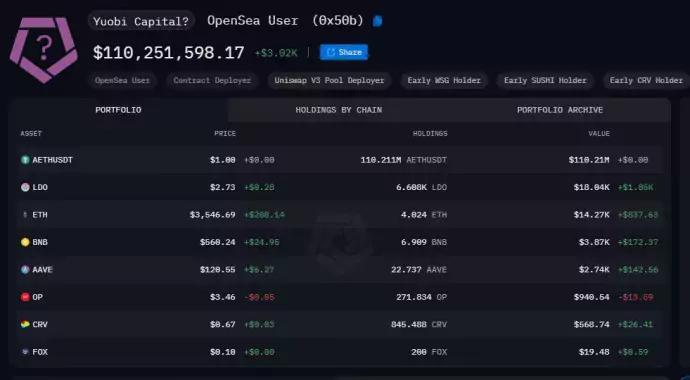Select the Yuobi Capital? entity label
Image resolution: width=690 pixels, height=380 pixels.
coord(141,21)
